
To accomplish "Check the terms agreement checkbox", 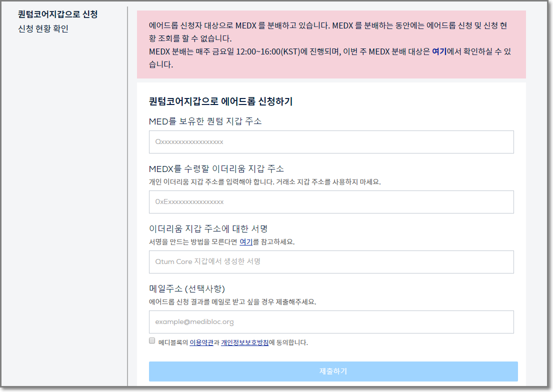I will pyautogui.click(x=152, y=340).
